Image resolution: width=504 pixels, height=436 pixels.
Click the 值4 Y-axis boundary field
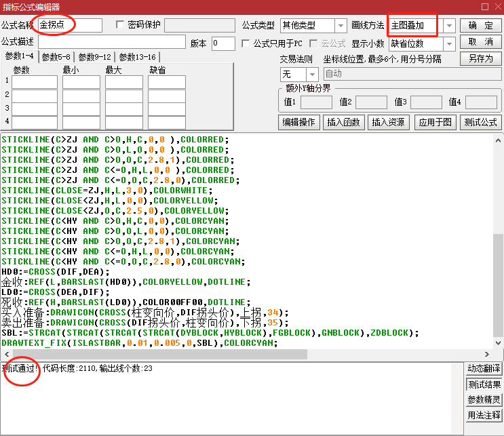(x=481, y=102)
